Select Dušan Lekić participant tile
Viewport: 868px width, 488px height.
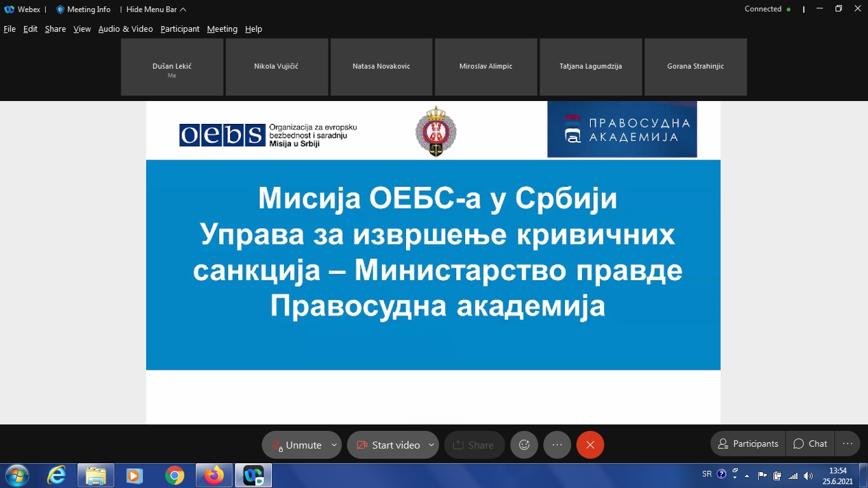(172, 67)
